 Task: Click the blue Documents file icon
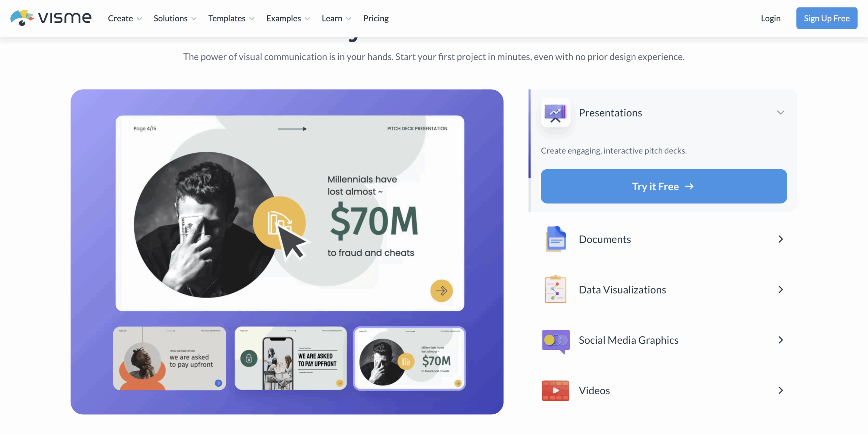(555, 239)
